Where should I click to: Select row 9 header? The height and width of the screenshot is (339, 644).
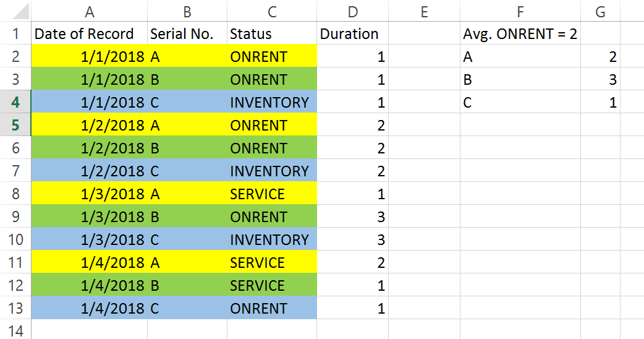pyautogui.click(x=15, y=217)
